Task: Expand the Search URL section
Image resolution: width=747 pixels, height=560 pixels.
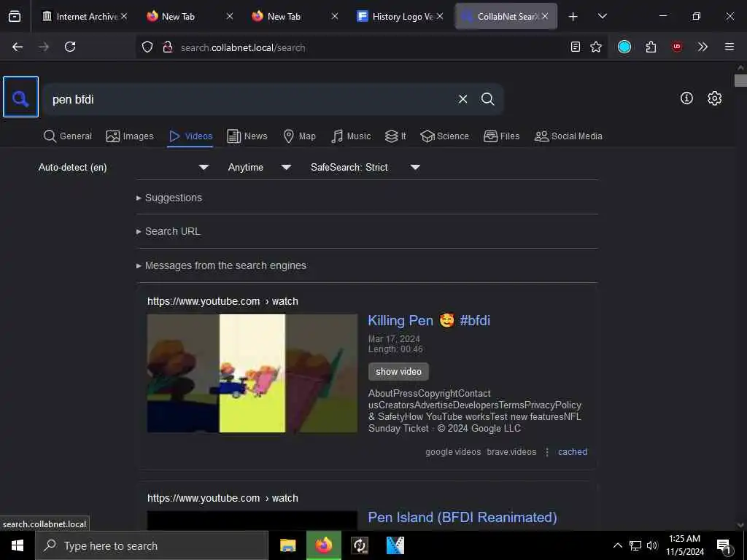Action: 169,231
